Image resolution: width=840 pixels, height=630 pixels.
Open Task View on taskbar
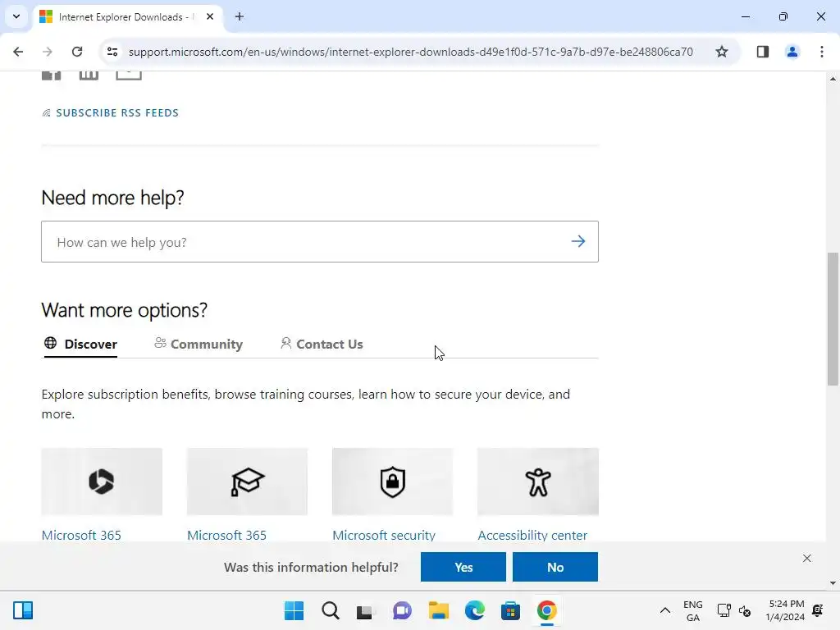tap(366, 610)
